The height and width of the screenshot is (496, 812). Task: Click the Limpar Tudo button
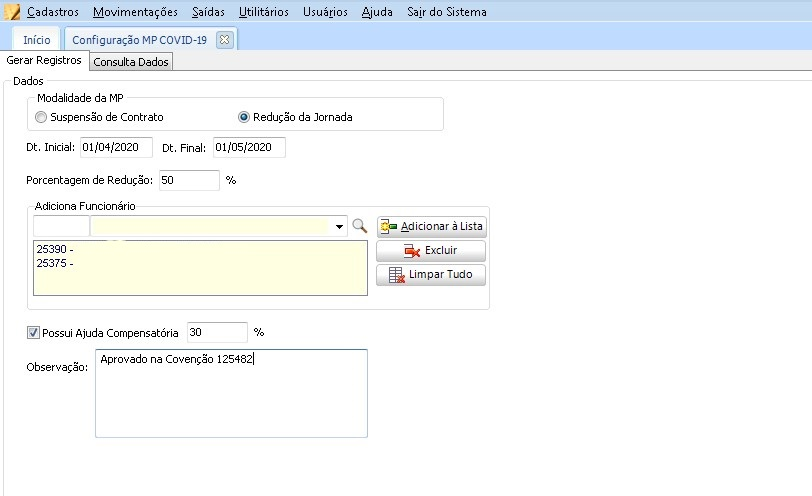tap(431, 274)
